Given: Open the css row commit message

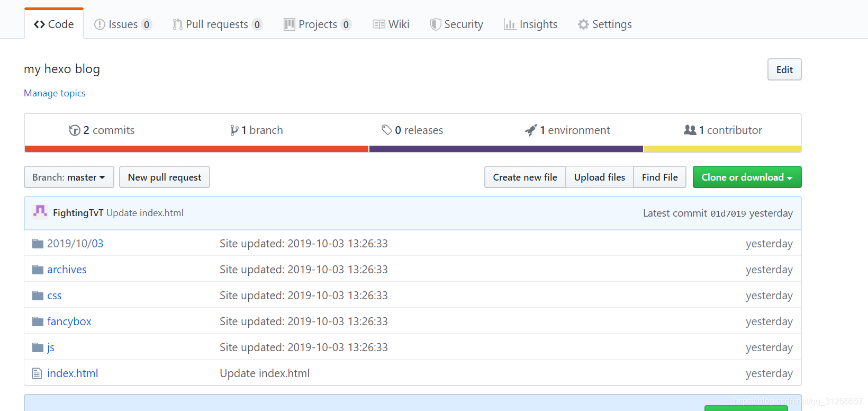Looking at the screenshot, I should 304,296.
